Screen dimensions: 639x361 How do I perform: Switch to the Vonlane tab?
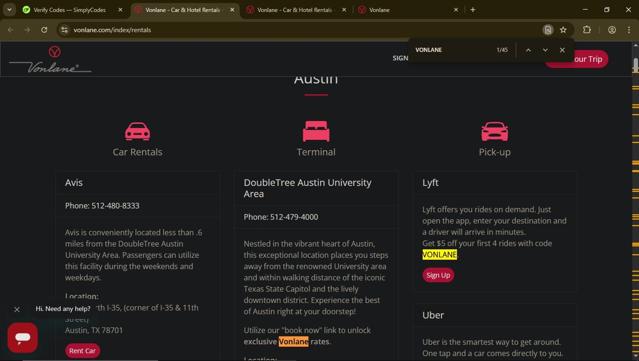[408, 10]
